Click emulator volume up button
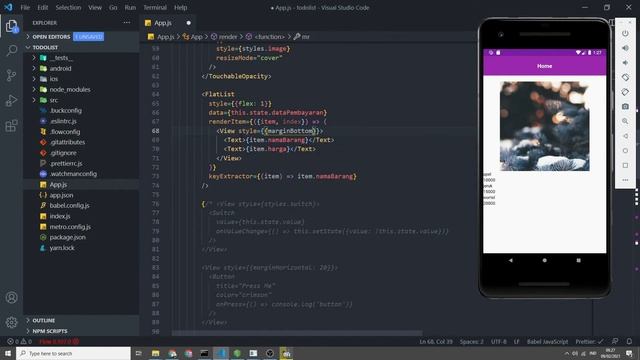This screenshot has height=360, width=640. (625, 48)
